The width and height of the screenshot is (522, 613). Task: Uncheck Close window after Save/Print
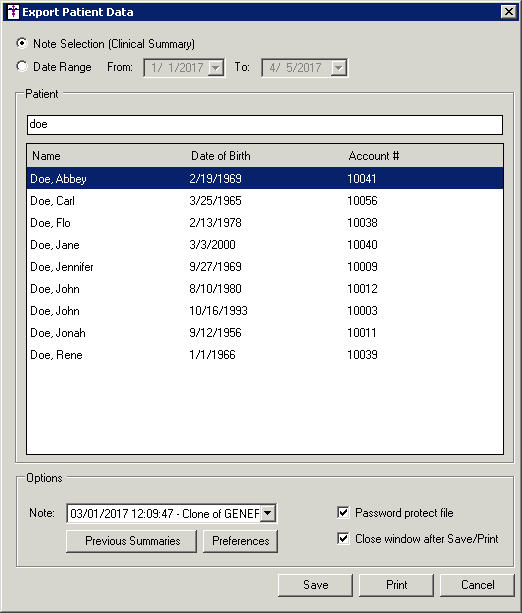tap(343, 538)
